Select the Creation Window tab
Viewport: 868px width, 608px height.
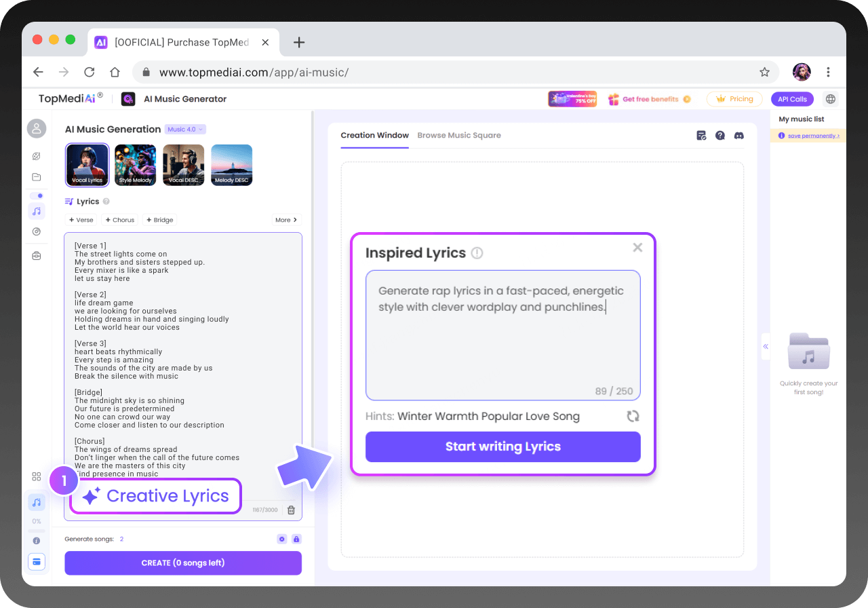click(x=374, y=135)
